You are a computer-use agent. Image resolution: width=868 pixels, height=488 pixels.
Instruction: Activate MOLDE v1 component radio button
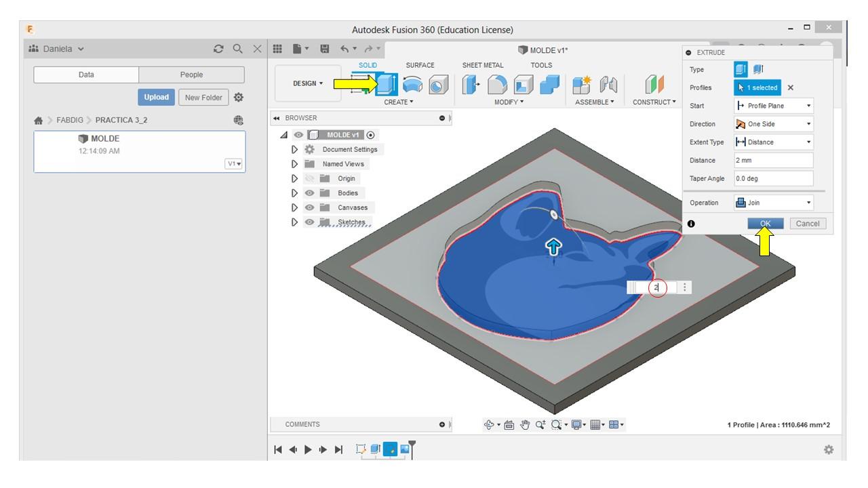370,135
